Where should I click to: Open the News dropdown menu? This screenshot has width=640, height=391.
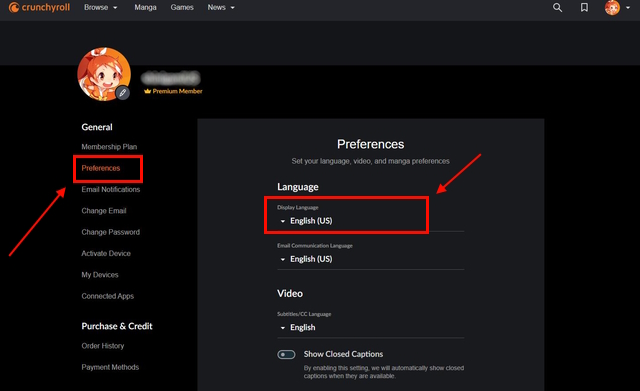click(x=221, y=7)
